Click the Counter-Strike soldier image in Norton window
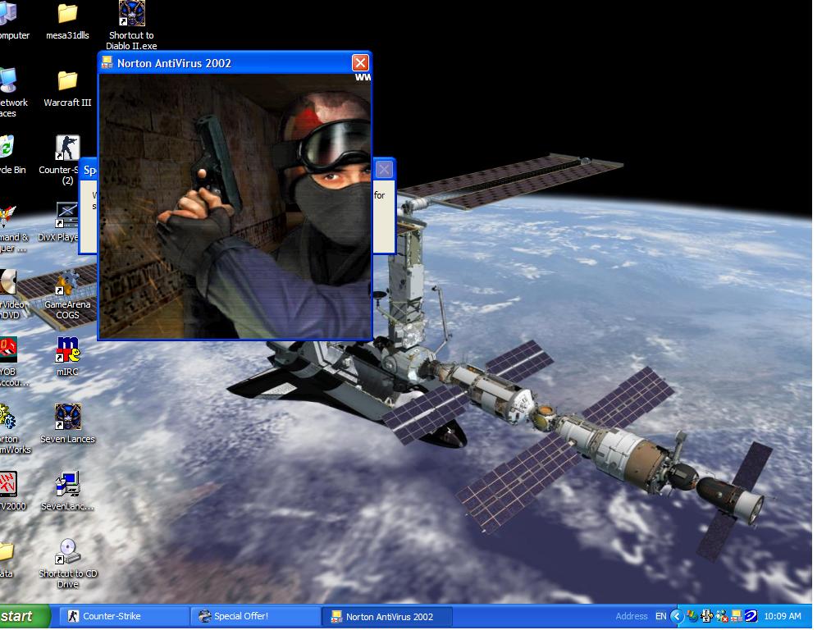This screenshot has width=840, height=630. pyautogui.click(x=235, y=206)
